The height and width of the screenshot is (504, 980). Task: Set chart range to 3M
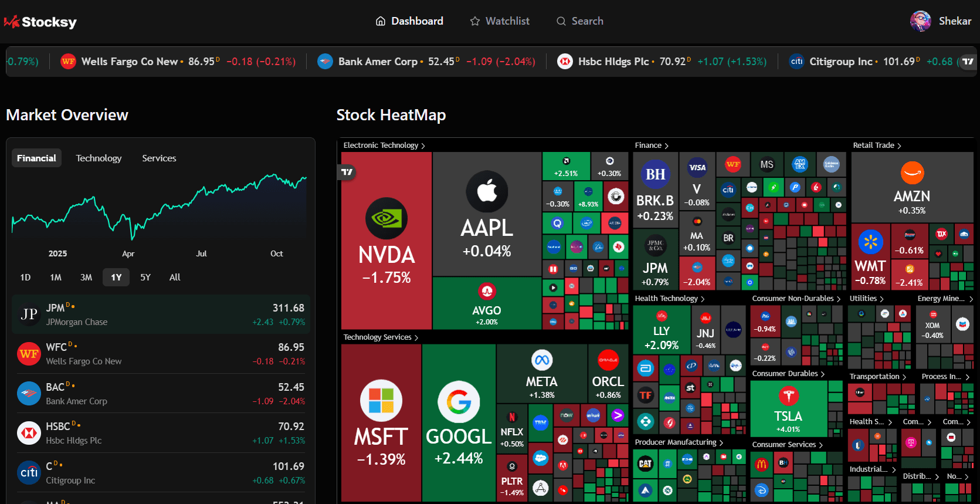86,277
